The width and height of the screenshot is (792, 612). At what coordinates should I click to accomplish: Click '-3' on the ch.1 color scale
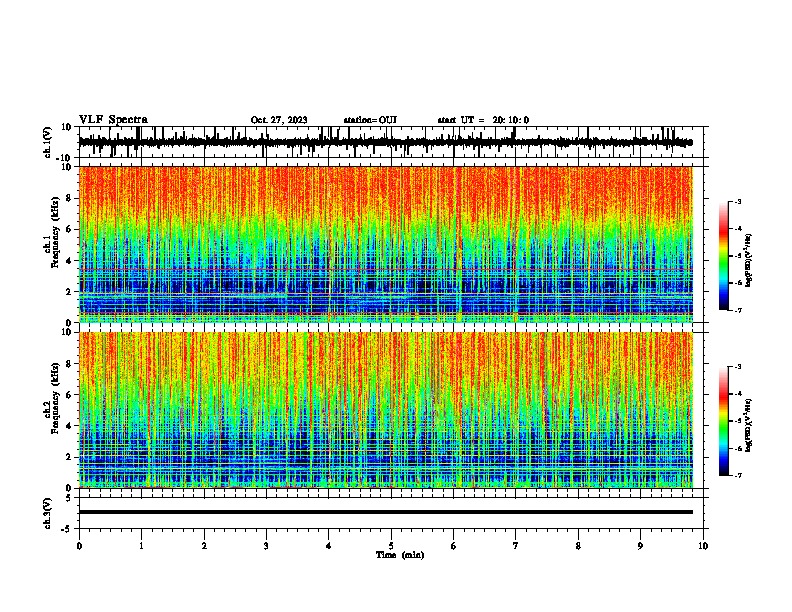[737, 201]
